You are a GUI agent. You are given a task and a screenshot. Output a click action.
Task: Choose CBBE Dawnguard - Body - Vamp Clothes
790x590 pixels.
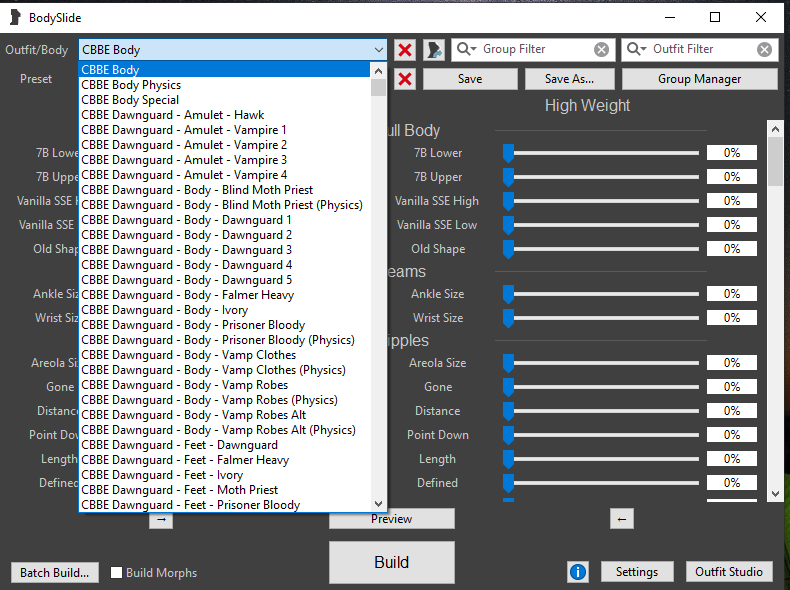click(225, 355)
